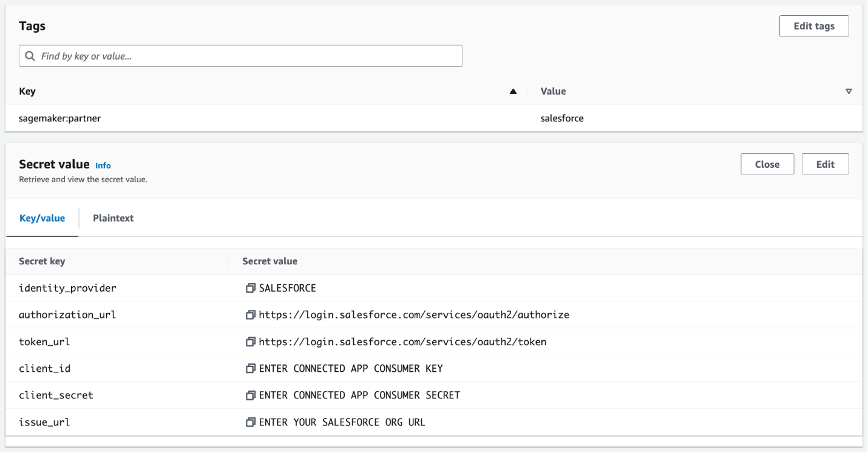868x452 pixels.
Task: Copy the client_secret secret value
Action: [x=250, y=395]
